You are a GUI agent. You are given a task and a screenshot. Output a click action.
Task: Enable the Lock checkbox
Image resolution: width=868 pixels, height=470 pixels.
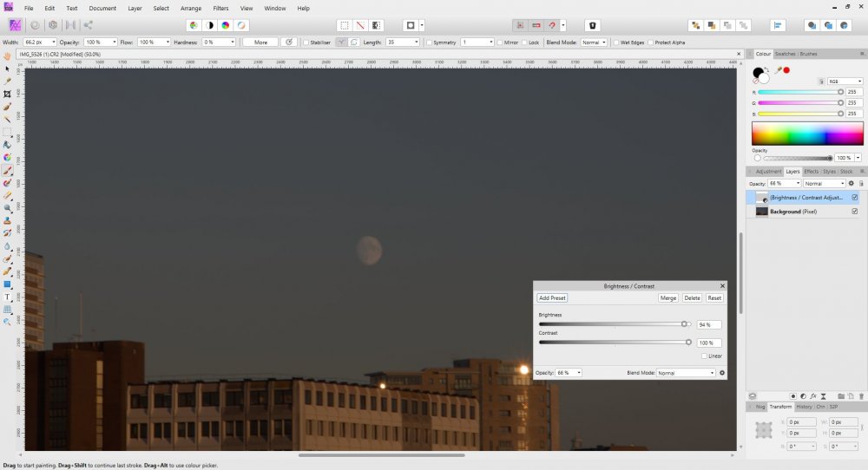coord(524,42)
